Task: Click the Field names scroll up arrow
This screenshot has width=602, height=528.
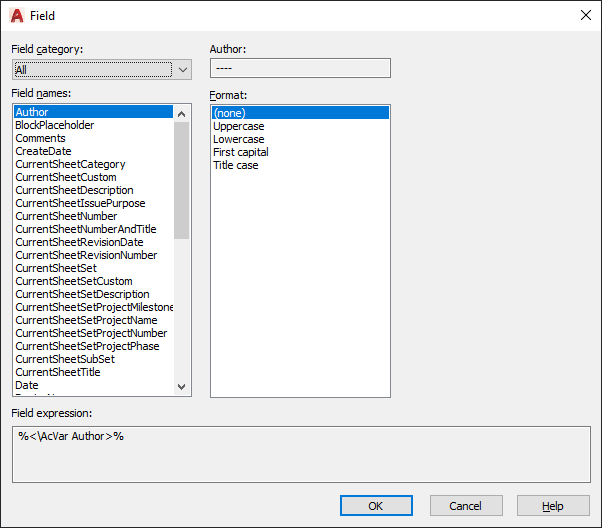Action: click(182, 114)
